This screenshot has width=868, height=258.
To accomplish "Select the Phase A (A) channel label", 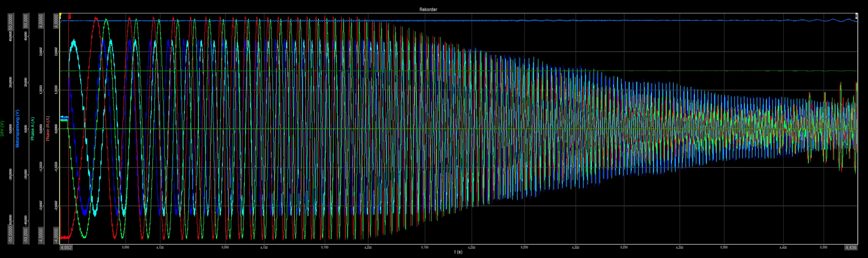I will 33,129.
